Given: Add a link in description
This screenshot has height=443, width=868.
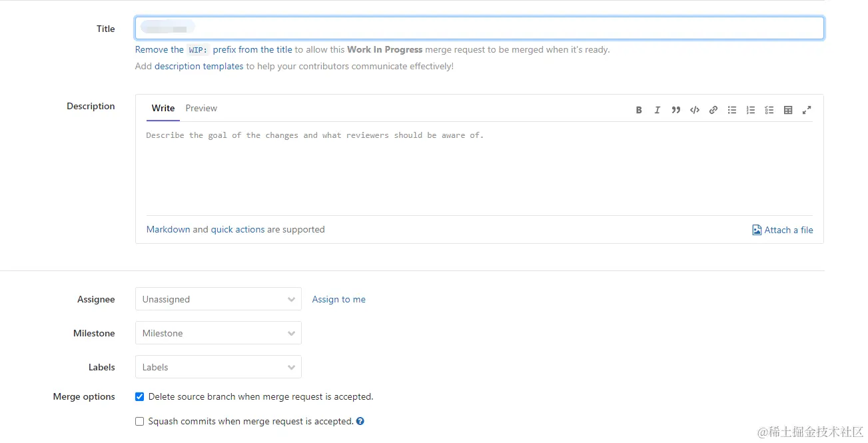Looking at the screenshot, I should click(x=713, y=110).
